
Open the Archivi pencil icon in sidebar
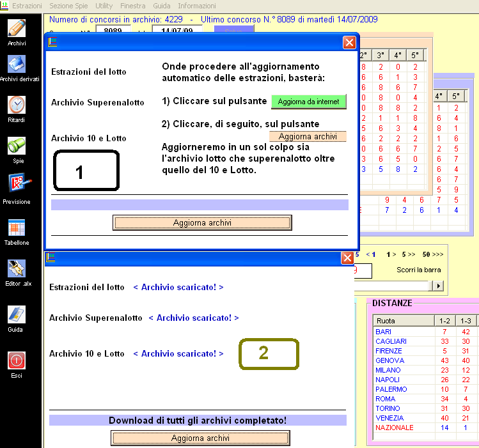[17, 28]
